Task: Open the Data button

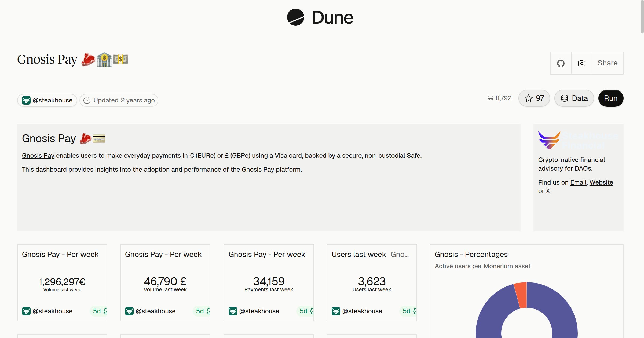Action: click(574, 98)
